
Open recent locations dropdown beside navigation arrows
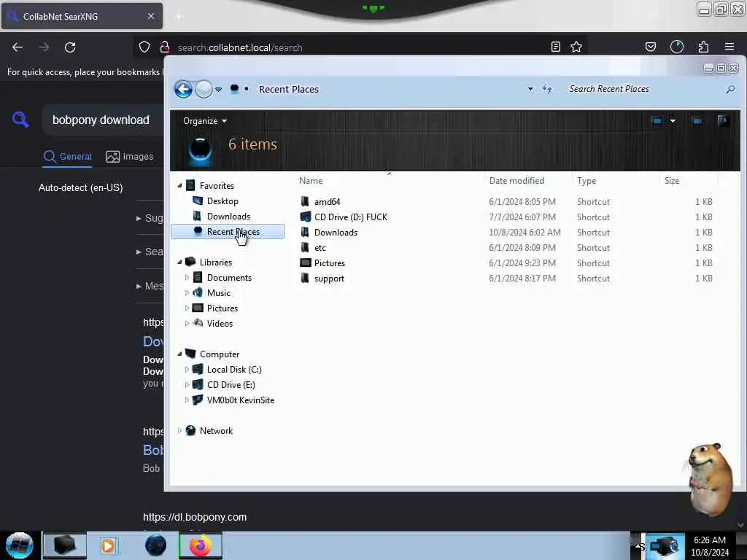[x=219, y=90]
